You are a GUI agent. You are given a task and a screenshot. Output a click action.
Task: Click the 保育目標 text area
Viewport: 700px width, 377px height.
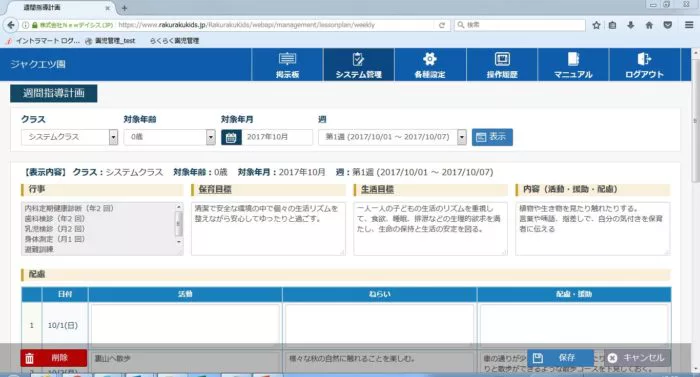[x=268, y=229]
